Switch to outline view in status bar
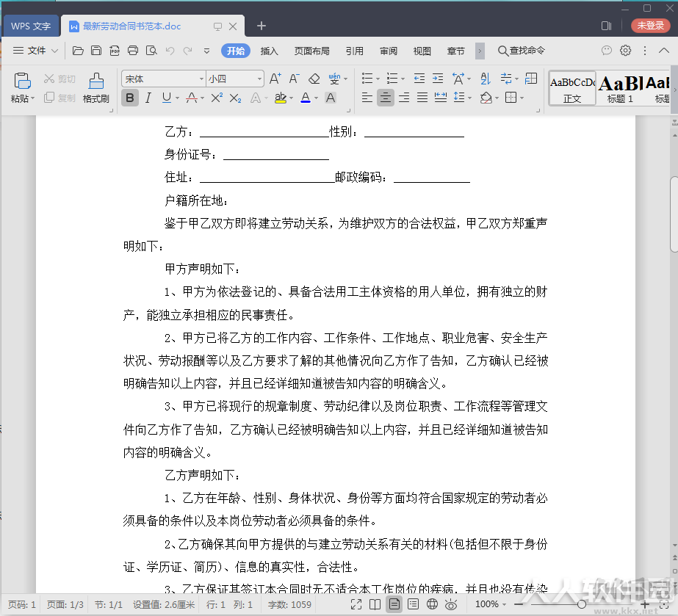This screenshot has width=678, height=616. pos(413,604)
